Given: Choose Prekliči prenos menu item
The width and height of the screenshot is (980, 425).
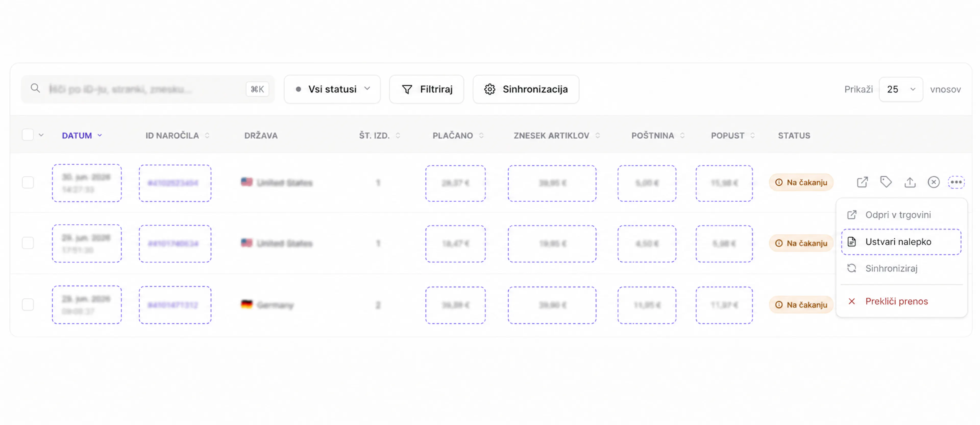Looking at the screenshot, I should 901,301.
